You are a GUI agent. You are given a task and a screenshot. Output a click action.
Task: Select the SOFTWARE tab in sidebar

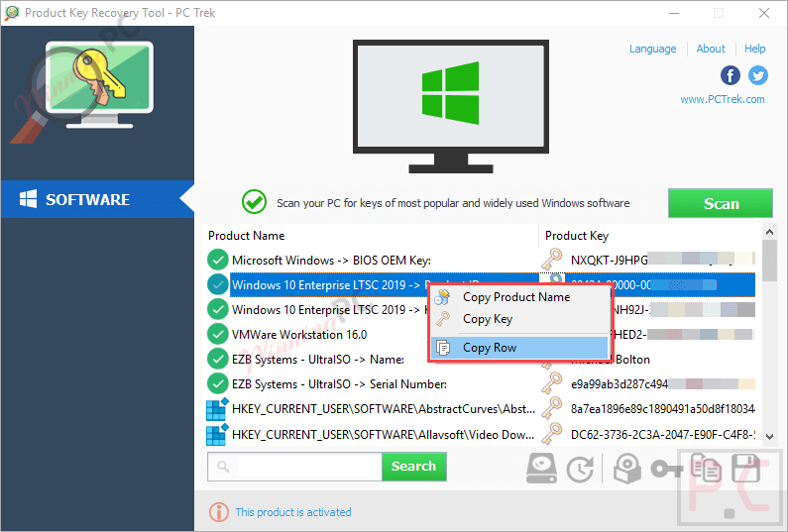point(97,199)
